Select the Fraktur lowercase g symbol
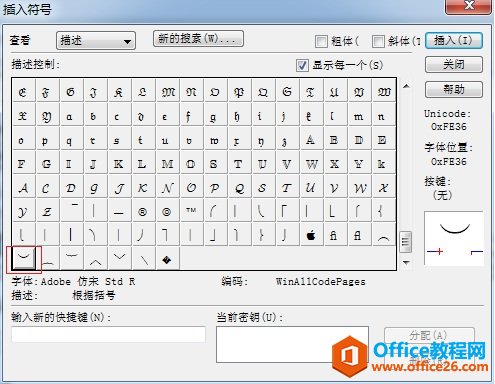 (x=215, y=116)
